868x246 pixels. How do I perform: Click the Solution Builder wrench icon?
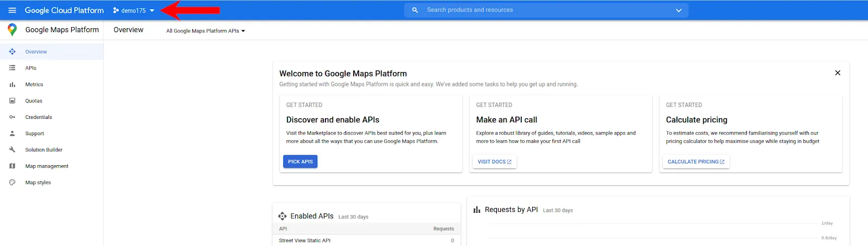12,149
